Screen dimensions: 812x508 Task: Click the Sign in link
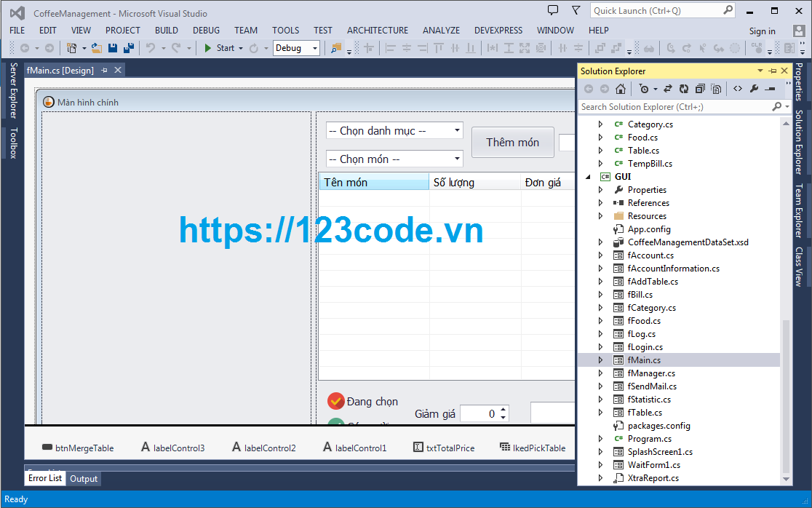pyautogui.click(x=762, y=31)
